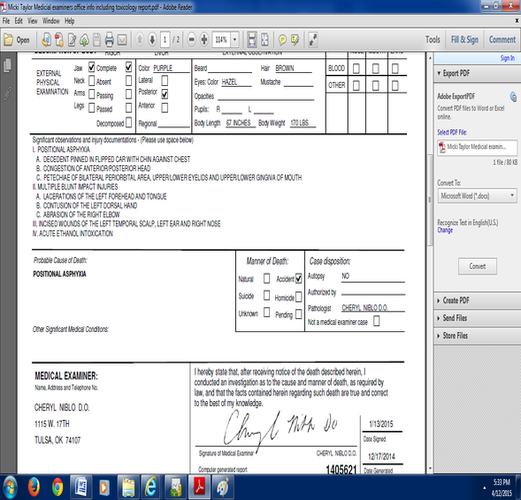Open the View menu

pyautogui.click(x=32, y=21)
